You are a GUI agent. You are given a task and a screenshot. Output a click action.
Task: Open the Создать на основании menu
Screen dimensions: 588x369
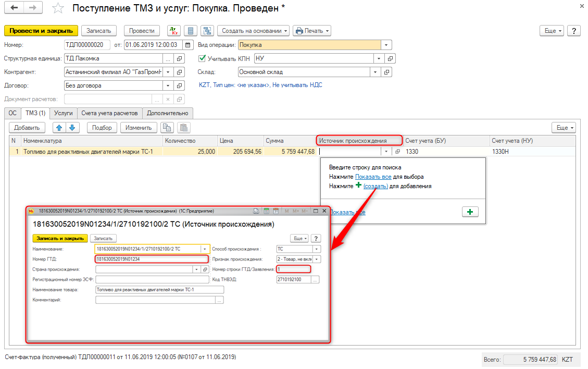tap(255, 31)
